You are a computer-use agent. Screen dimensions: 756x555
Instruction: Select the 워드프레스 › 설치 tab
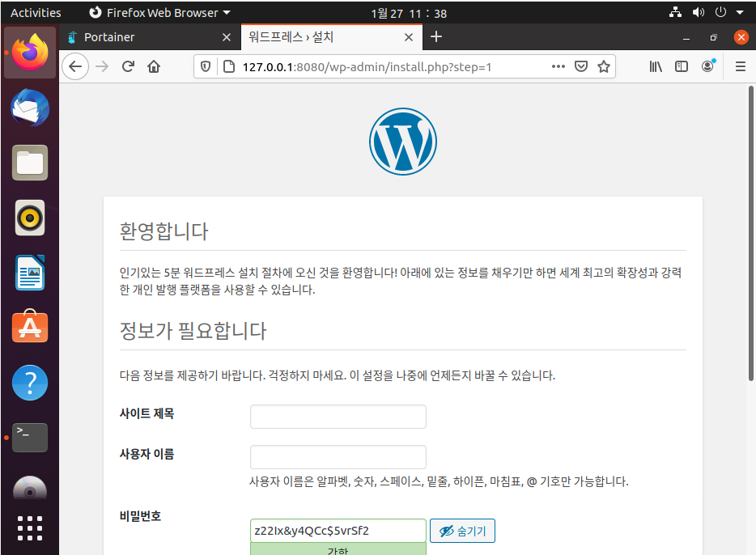(x=332, y=37)
